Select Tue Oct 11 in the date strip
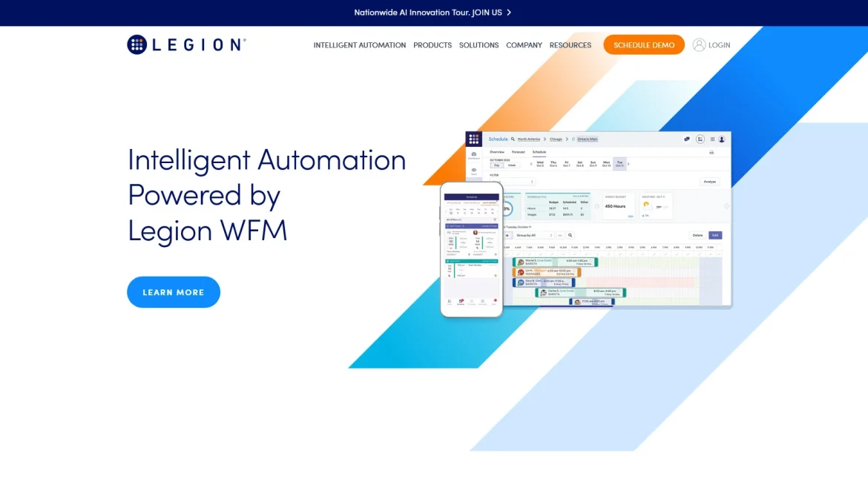This screenshot has height=482, width=868. (619, 164)
